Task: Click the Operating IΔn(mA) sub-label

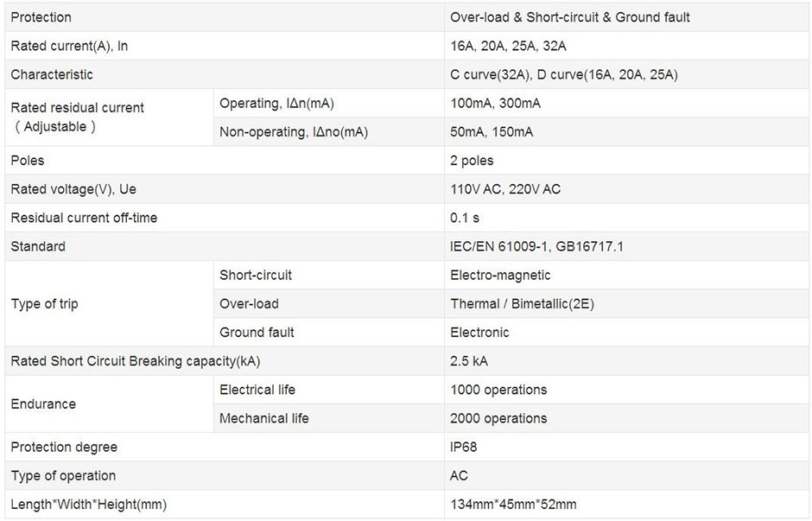Action: tap(276, 104)
